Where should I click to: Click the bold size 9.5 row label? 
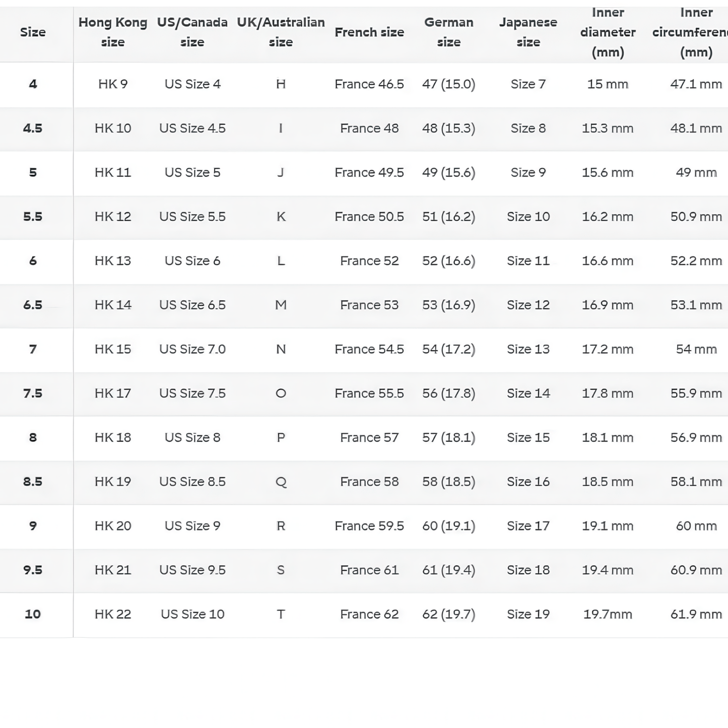click(x=33, y=570)
